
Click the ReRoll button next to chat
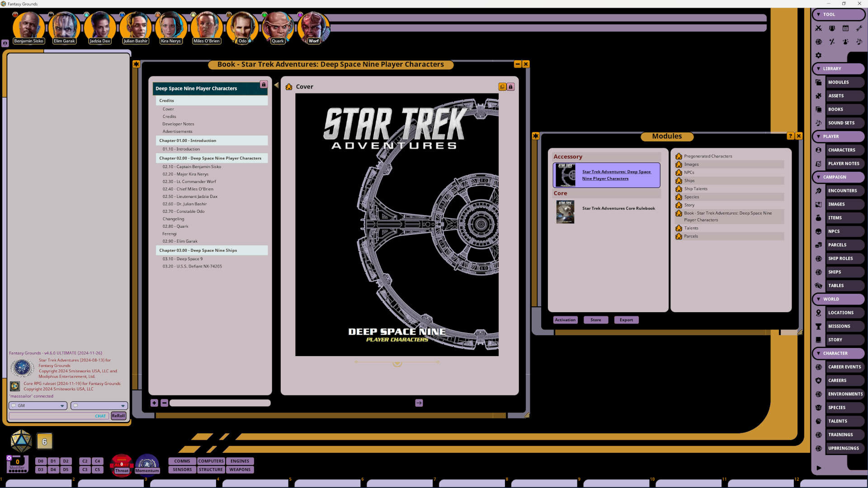[x=118, y=416]
